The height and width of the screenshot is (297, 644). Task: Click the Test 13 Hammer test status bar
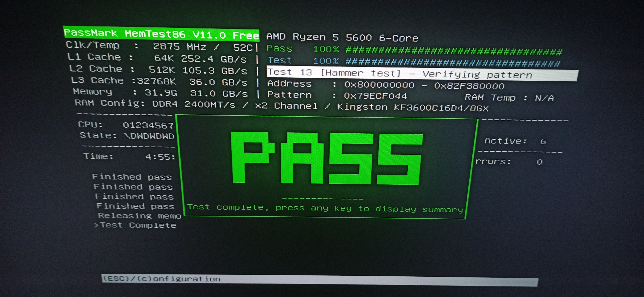coord(422,74)
